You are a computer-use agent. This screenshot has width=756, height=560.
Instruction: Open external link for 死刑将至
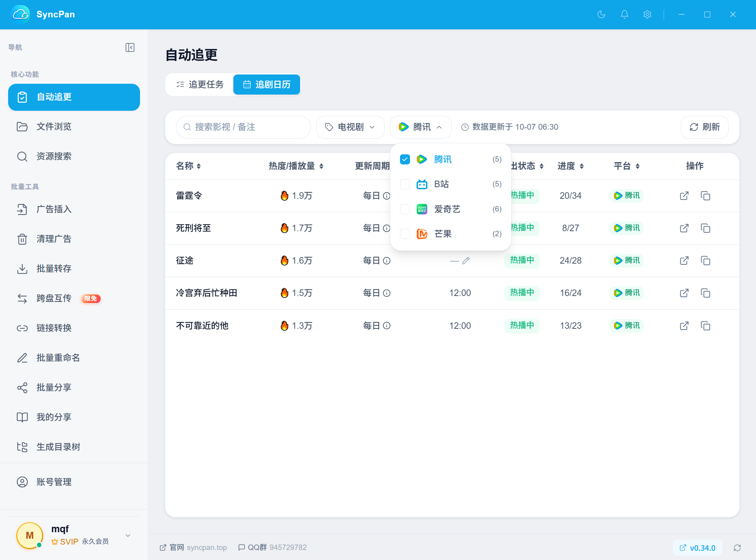pos(684,228)
